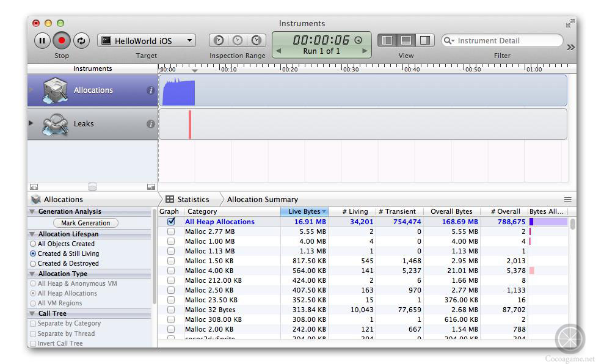The height and width of the screenshot is (364, 604).
Task: Click the statistics table vertical scrollbar
Action: point(573,224)
